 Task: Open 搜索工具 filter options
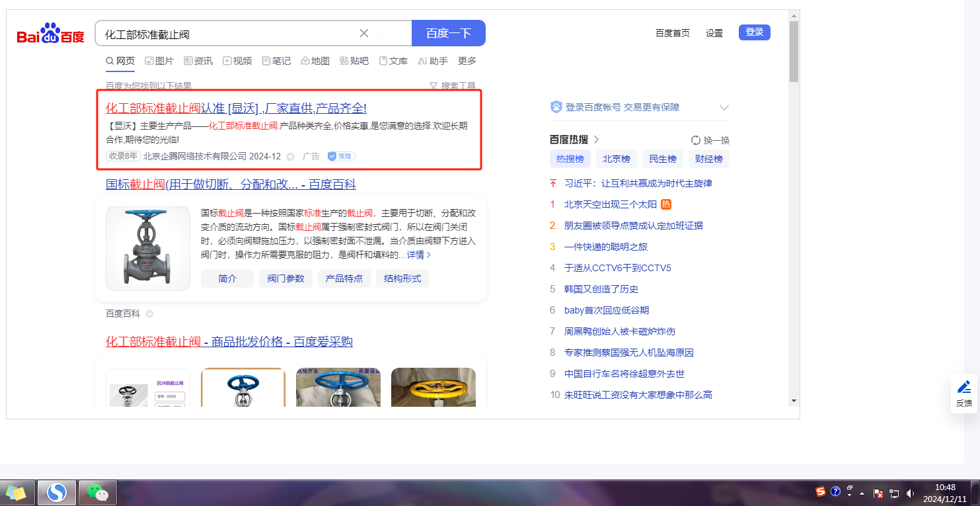pyautogui.click(x=452, y=86)
